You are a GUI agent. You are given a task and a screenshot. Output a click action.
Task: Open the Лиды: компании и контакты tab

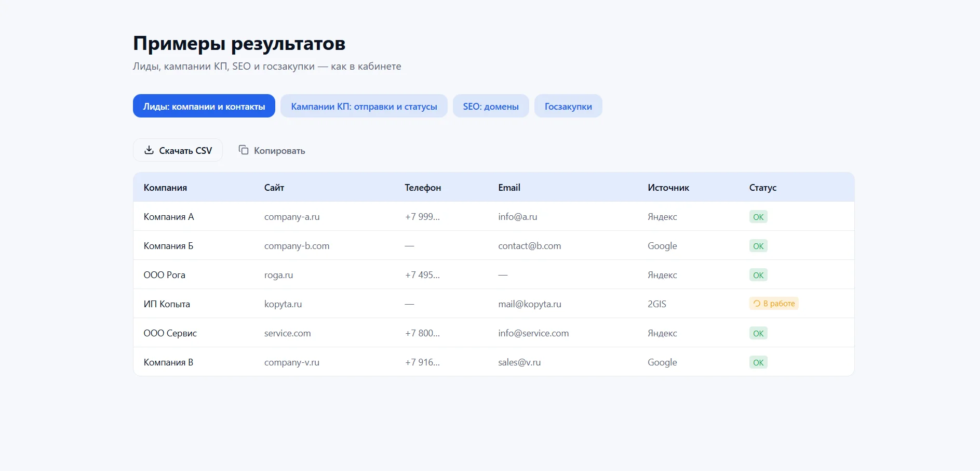[204, 106]
